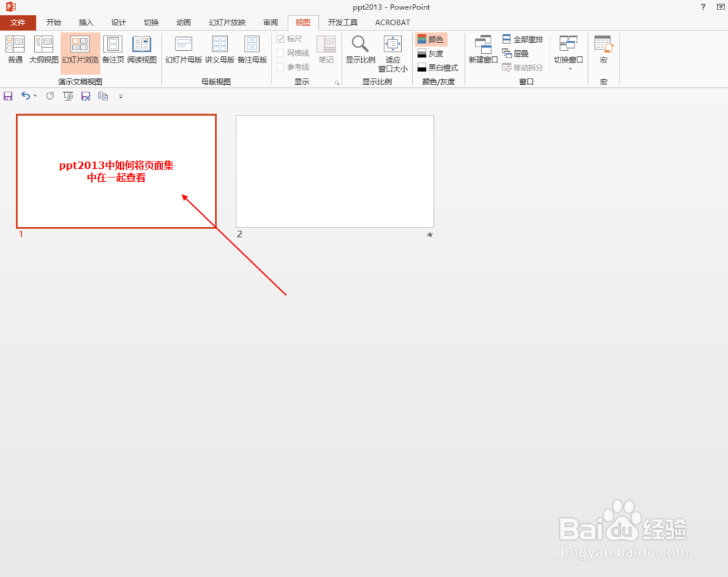
Task: Click the Redo/Repeat icon
Action: (x=50, y=96)
